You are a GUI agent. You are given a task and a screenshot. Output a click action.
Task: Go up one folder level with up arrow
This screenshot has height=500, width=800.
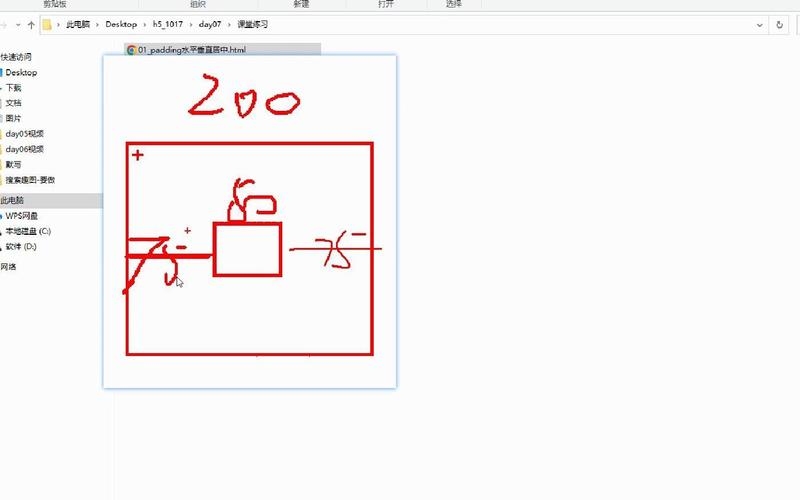(31, 24)
